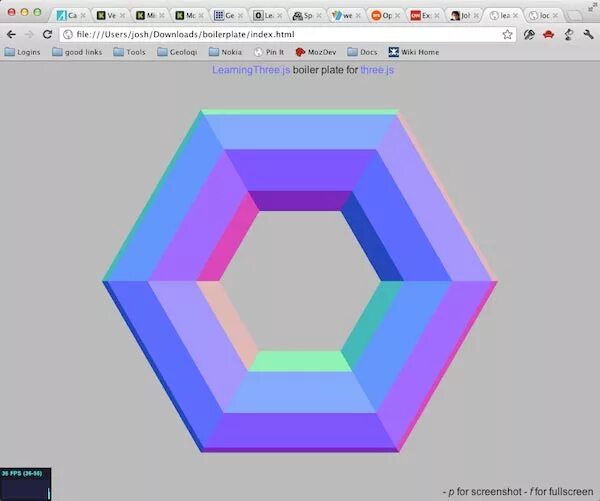
Task: Open the Chrome wrench settings menu
Action: click(x=588, y=34)
